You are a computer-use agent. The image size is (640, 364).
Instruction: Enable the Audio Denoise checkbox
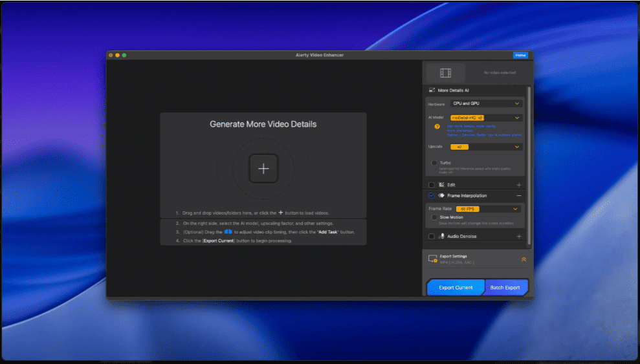[432, 237]
